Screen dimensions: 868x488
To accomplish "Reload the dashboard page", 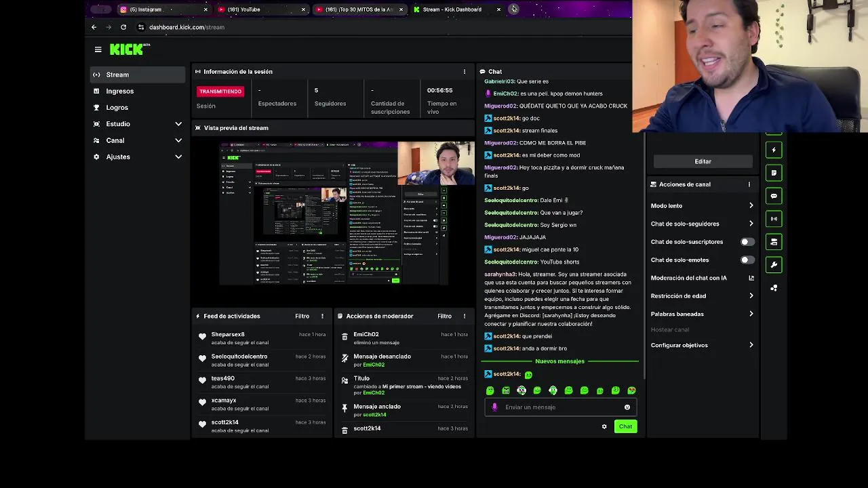I will [x=123, y=27].
